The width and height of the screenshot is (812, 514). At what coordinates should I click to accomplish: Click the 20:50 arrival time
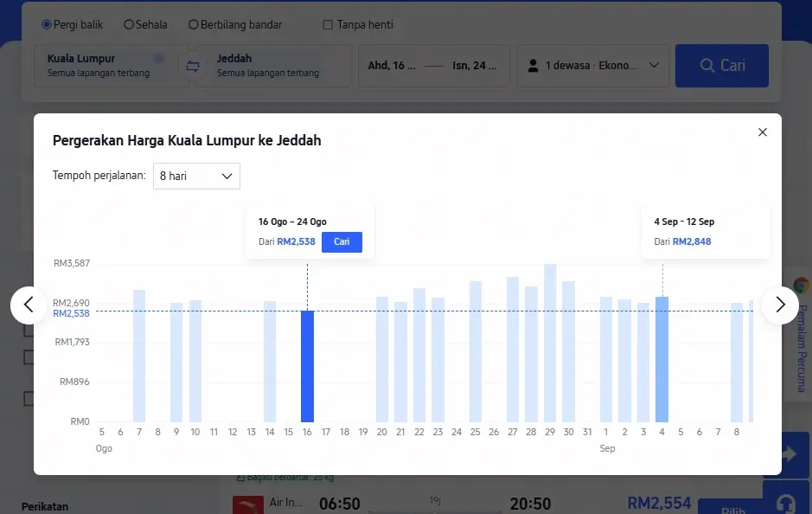coord(530,504)
